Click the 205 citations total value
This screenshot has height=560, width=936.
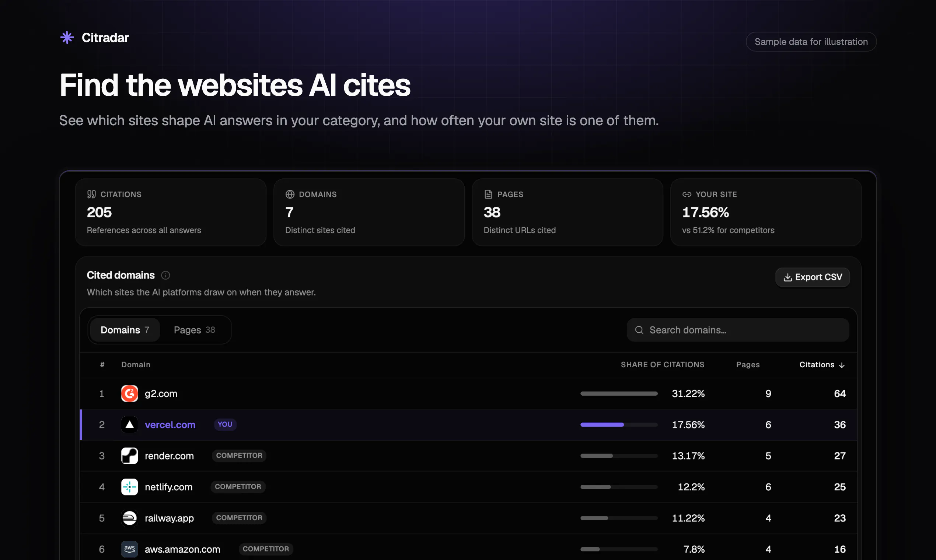pyautogui.click(x=99, y=213)
